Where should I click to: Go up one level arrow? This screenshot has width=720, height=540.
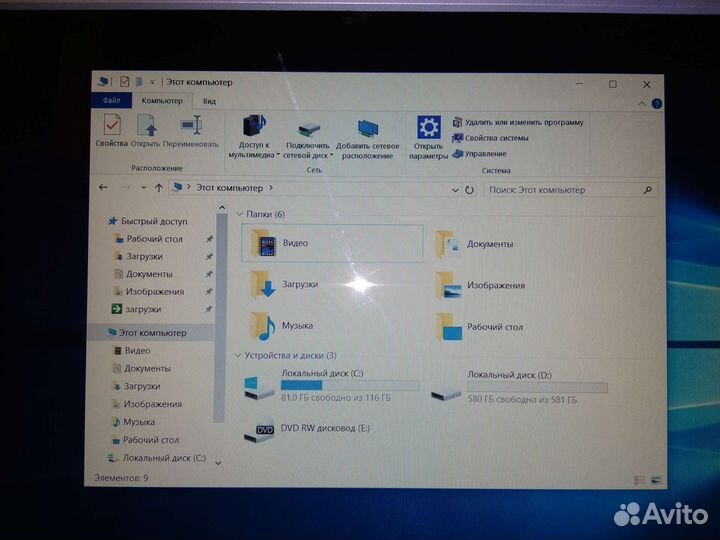[159, 187]
